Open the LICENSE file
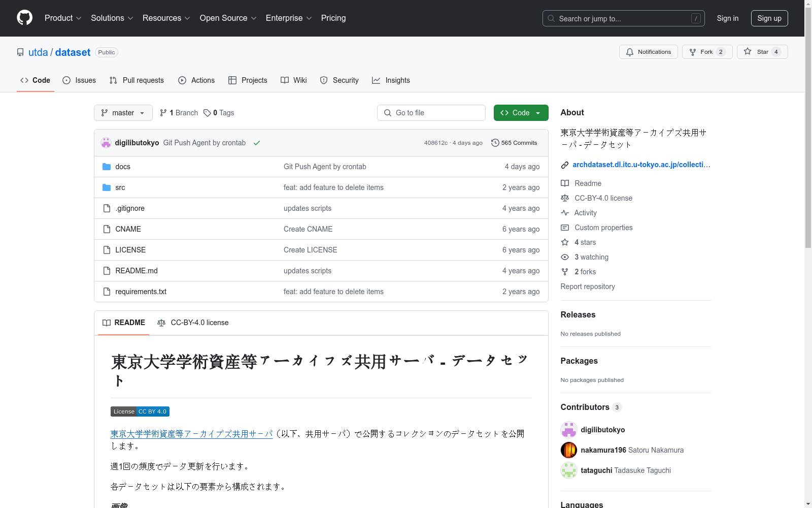The height and width of the screenshot is (508, 812). pyautogui.click(x=130, y=250)
